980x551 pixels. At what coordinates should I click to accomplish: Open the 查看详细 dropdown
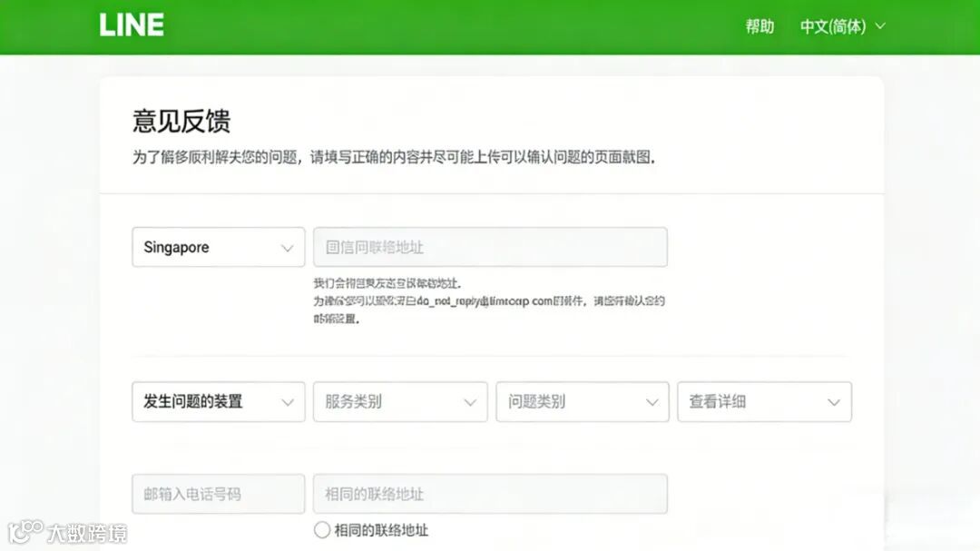pyautogui.click(x=764, y=401)
